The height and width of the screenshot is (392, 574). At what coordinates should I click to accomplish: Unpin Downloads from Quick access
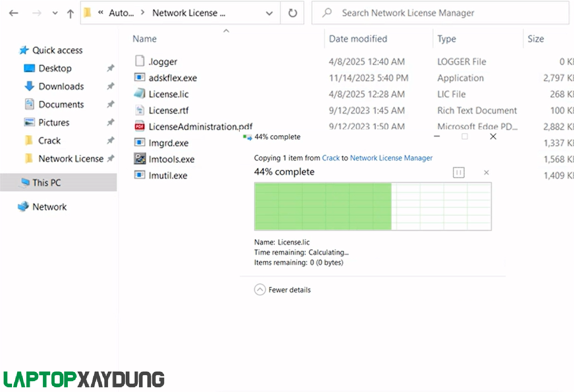coord(110,86)
